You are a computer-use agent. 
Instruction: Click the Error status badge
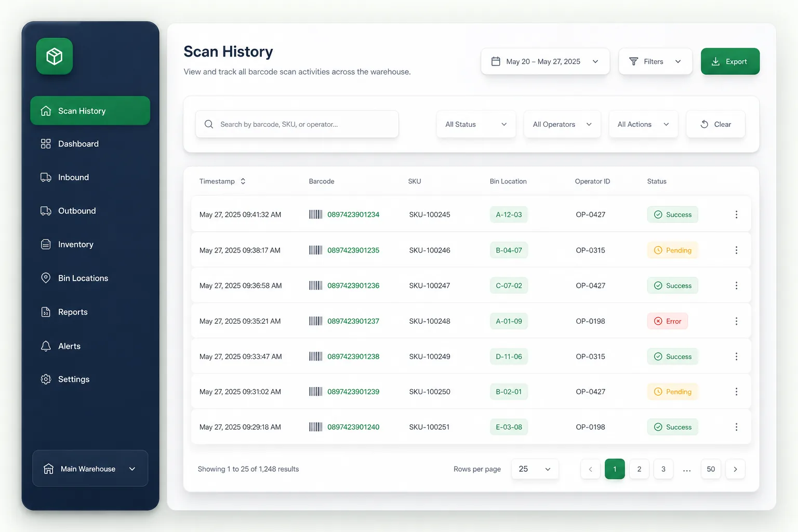pyautogui.click(x=668, y=321)
